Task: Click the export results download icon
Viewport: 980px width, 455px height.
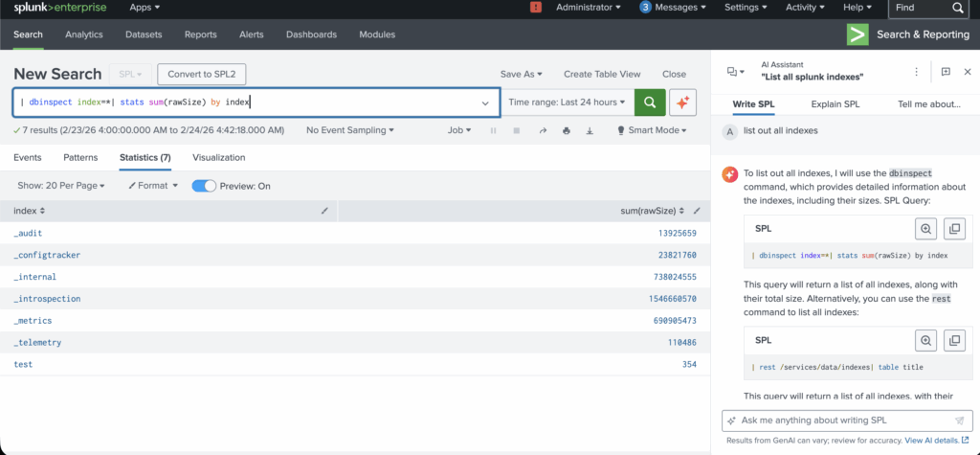Action: (x=590, y=130)
